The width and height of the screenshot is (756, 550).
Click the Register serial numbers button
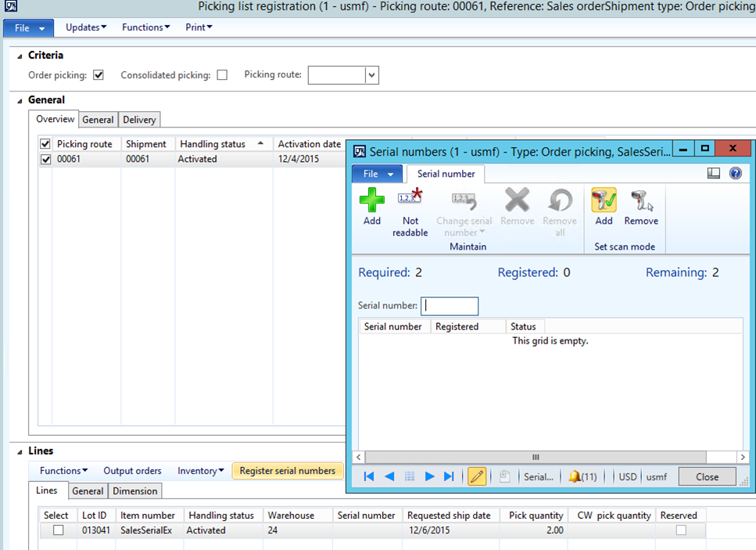287,471
